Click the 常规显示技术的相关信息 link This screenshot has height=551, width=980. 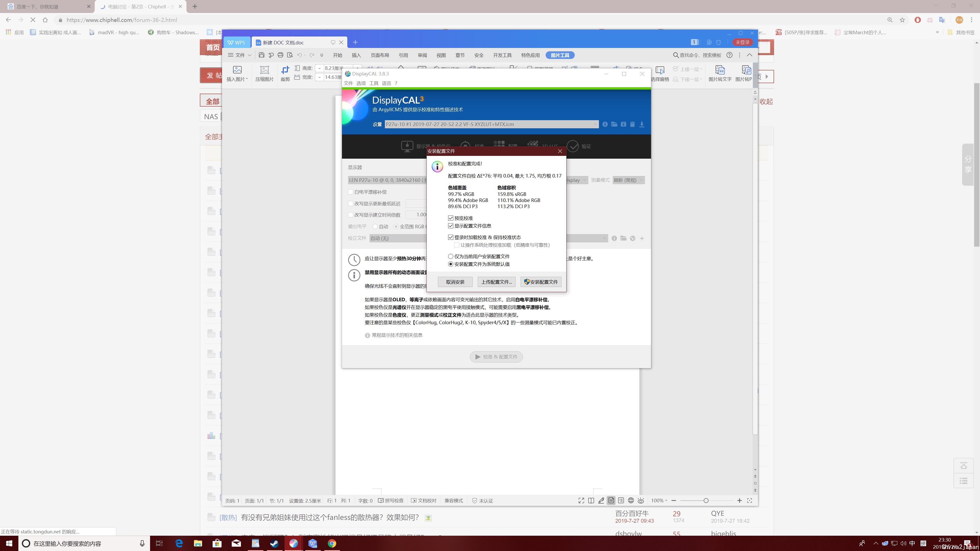(x=397, y=335)
